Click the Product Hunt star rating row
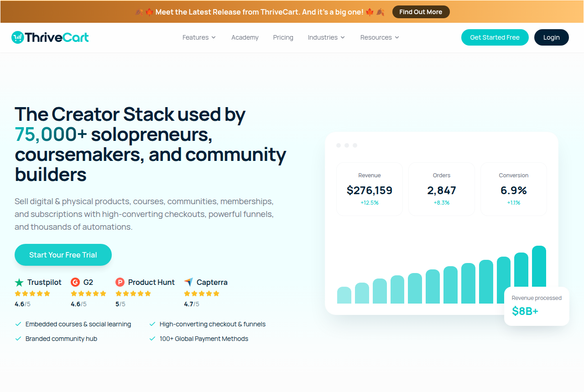584x392 pixels. 133,294
